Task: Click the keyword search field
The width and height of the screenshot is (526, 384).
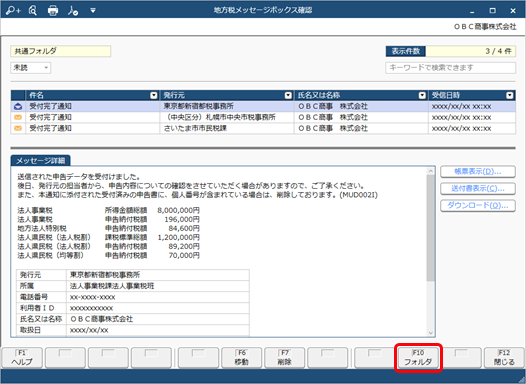Action: coord(451,68)
